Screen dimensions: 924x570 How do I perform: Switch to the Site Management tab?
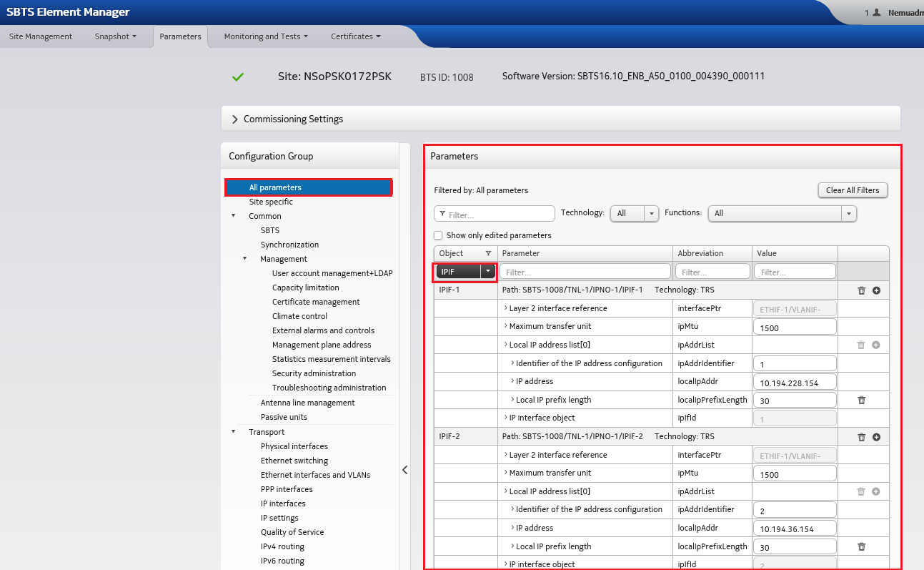pos(39,36)
